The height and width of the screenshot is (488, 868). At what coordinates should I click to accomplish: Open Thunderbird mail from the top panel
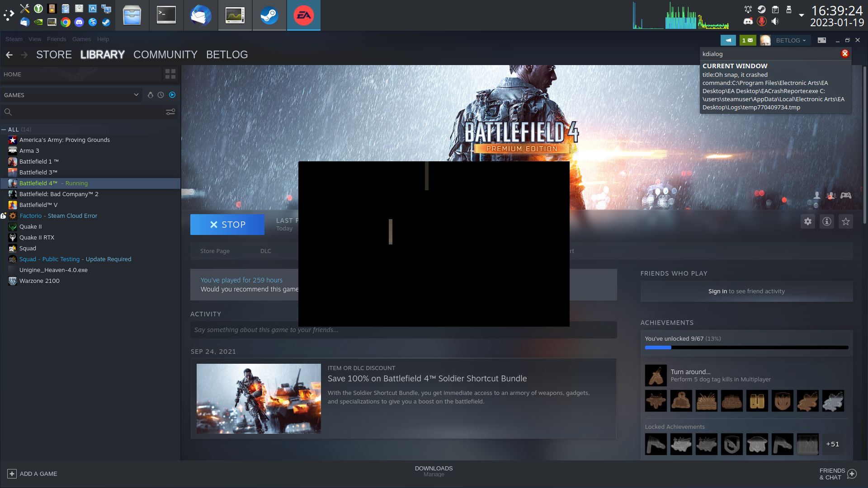[x=201, y=15]
